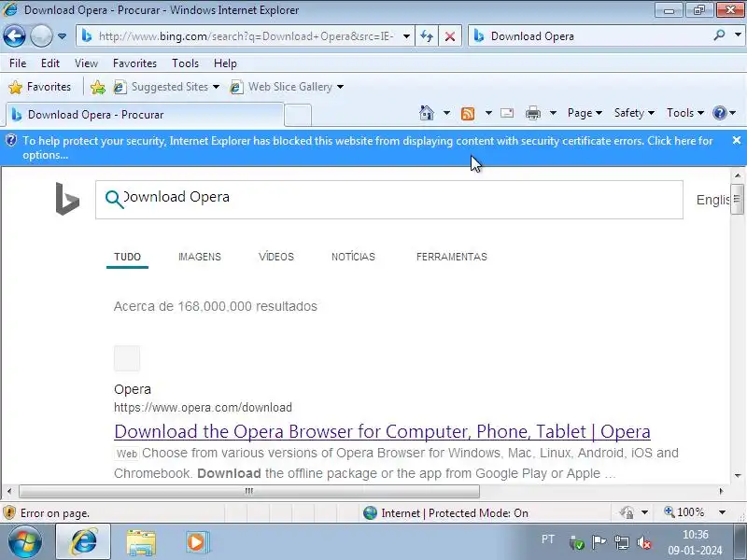This screenshot has width=747, height=560.
Task: Open the Tools command bar menu
Action: pos(685,113)
